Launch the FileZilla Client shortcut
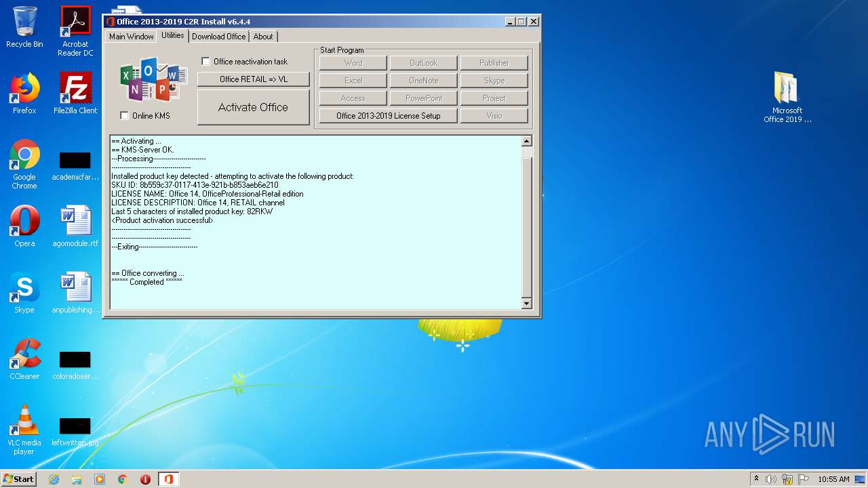 click(75, 94)
